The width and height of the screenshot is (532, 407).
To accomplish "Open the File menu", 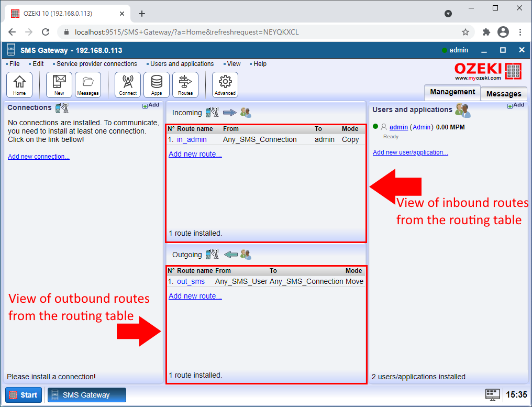I will (x=14, y=64).
